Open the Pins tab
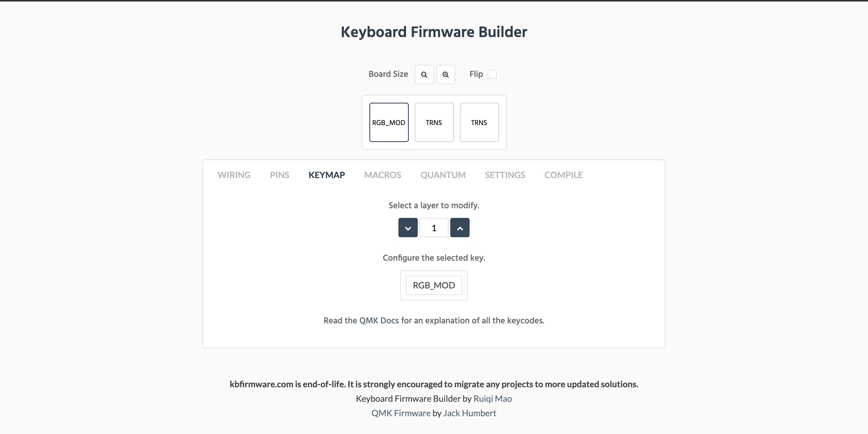Viewport: 868px width, 434px height. click(279, 175)
